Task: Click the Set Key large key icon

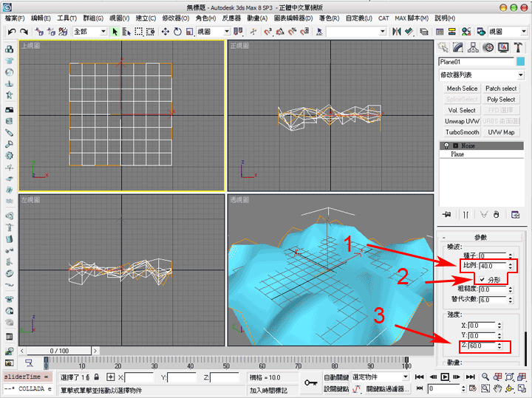Action: [x=310, y=382]
